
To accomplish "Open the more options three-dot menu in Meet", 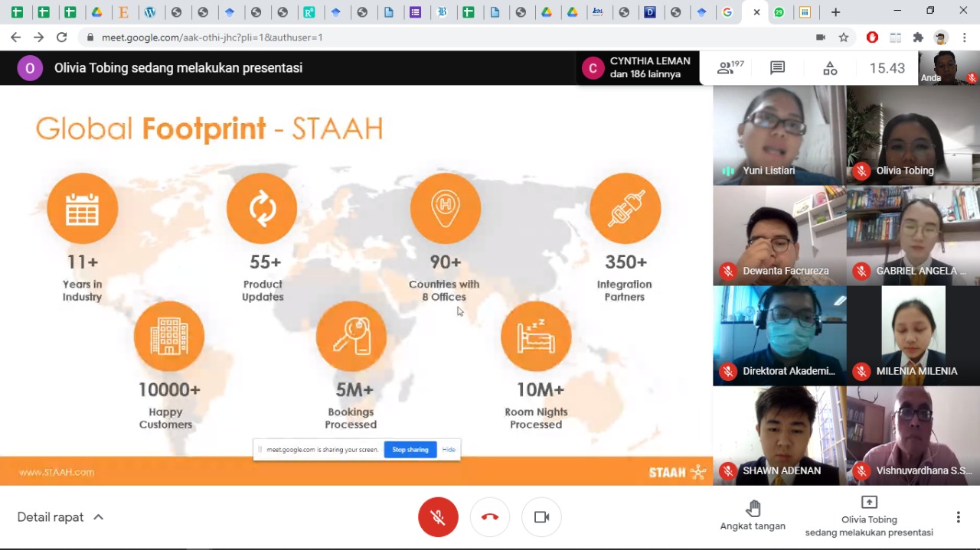I will 958,517.
